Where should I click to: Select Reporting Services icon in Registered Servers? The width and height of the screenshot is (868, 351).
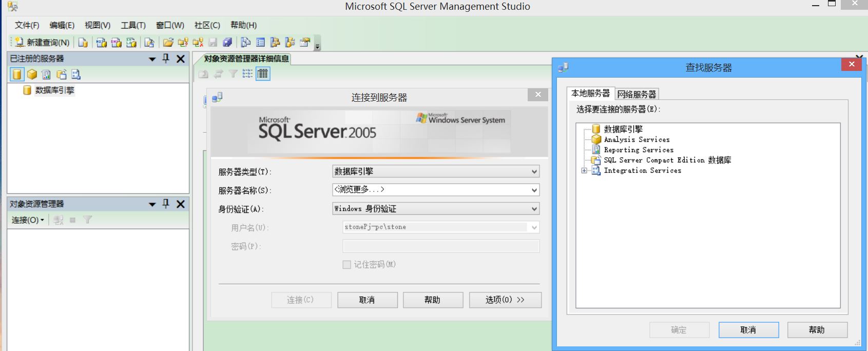click(46, 75)
